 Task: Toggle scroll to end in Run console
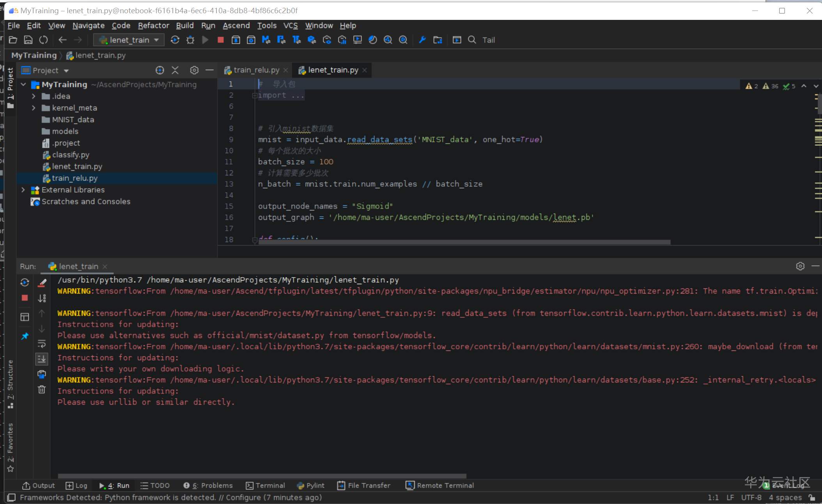42,359
